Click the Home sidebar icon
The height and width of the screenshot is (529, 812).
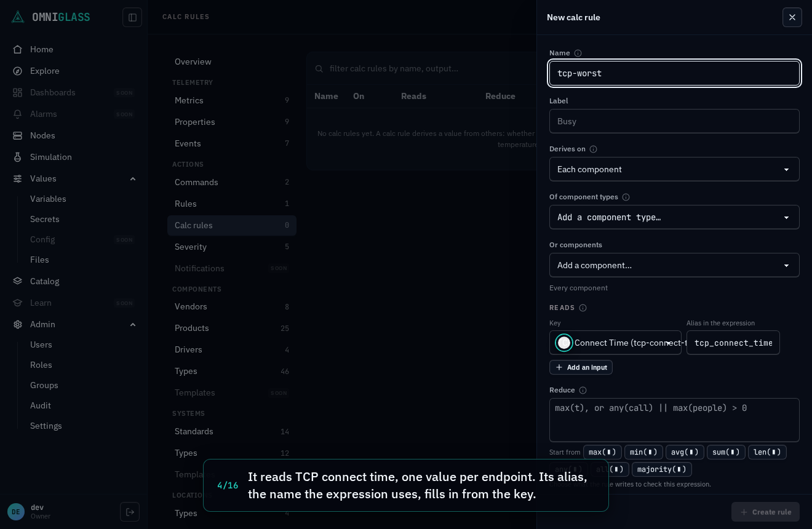tap(18, 49)
